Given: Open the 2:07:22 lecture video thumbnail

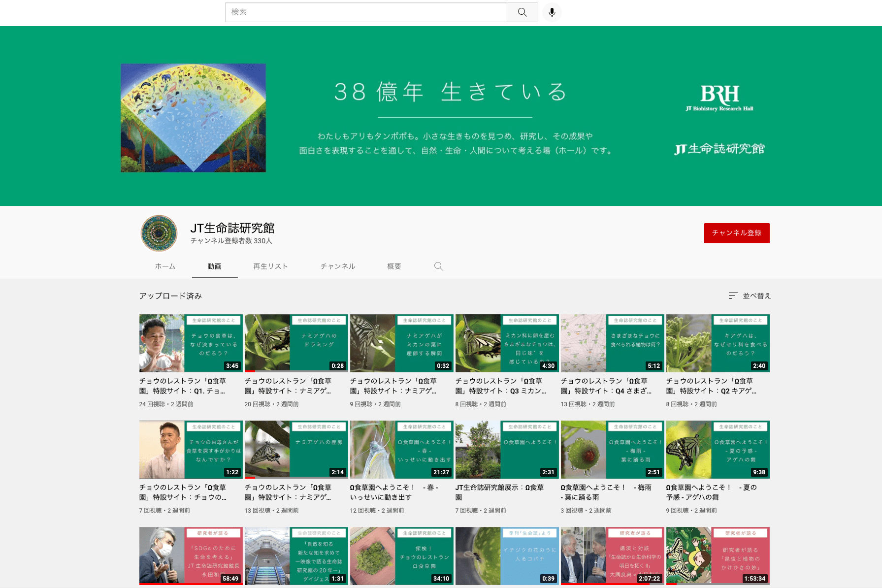Looking at the screenshot, I should tap(612, 555).
